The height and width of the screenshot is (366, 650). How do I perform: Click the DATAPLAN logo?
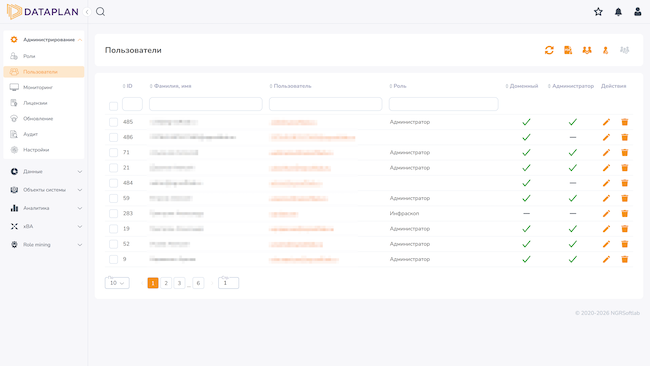tap(43, 12)
